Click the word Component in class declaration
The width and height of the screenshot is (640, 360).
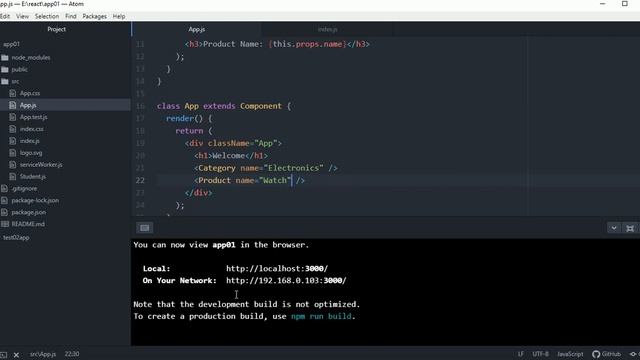coord(261,106)
